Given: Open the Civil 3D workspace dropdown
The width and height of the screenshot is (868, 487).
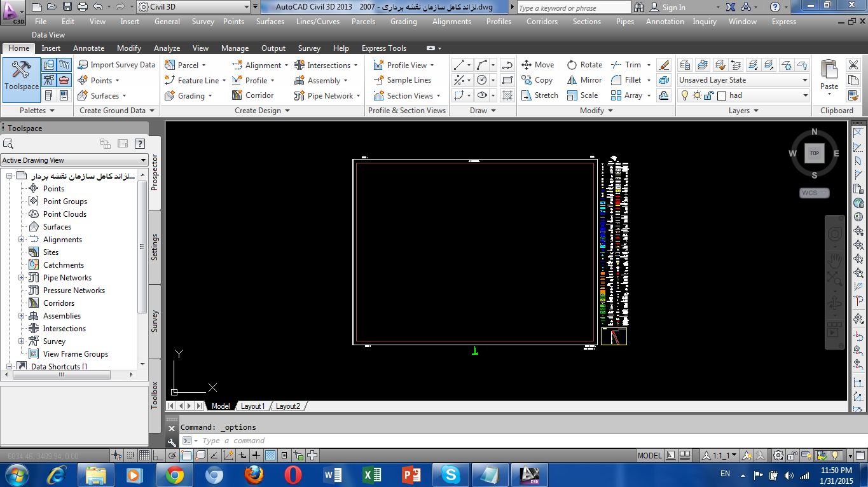Looking at the screenshot, I should pyautogui.click(x=246, y=7).
